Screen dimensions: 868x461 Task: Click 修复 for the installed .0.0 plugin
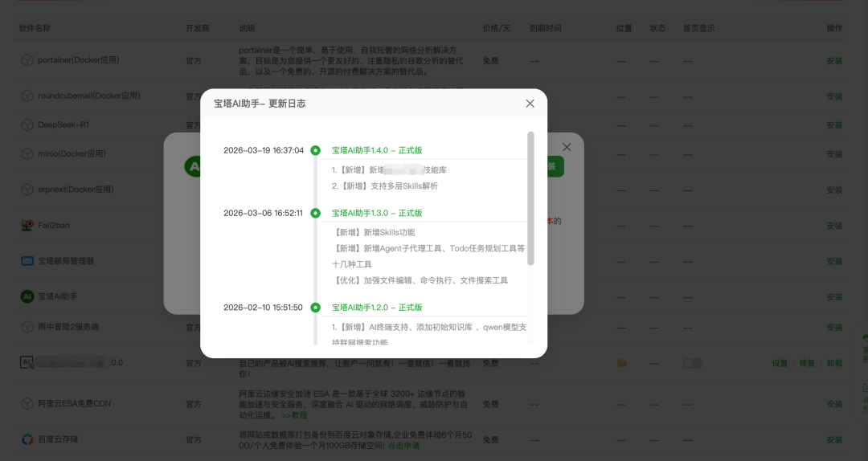[807, 363]
